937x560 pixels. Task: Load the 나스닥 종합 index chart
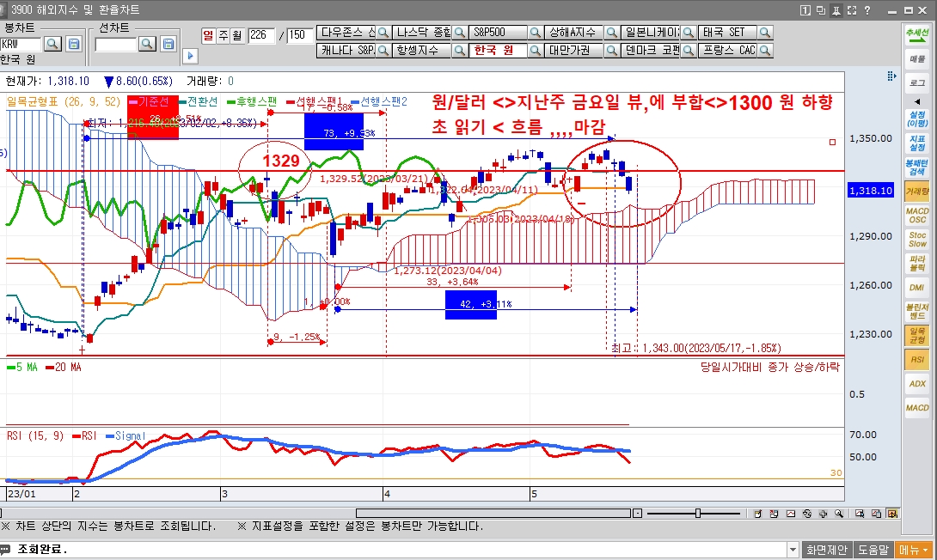422,33
